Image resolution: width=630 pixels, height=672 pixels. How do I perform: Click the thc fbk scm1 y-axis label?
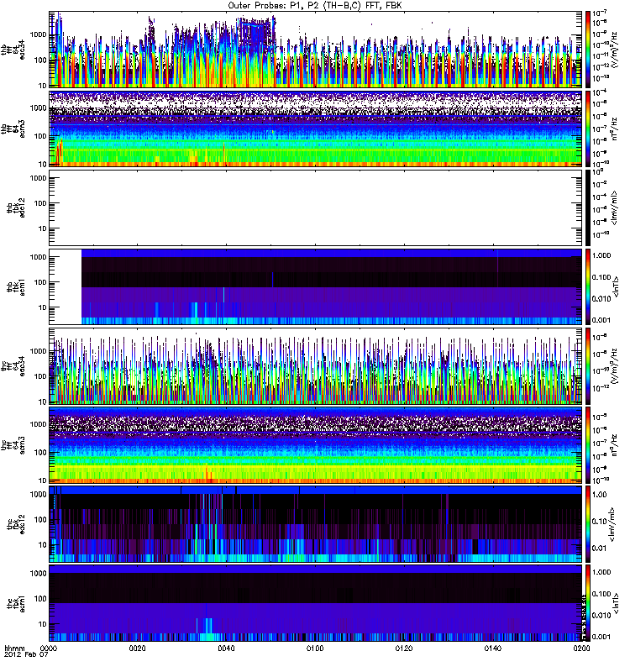[x=16, y=603]
